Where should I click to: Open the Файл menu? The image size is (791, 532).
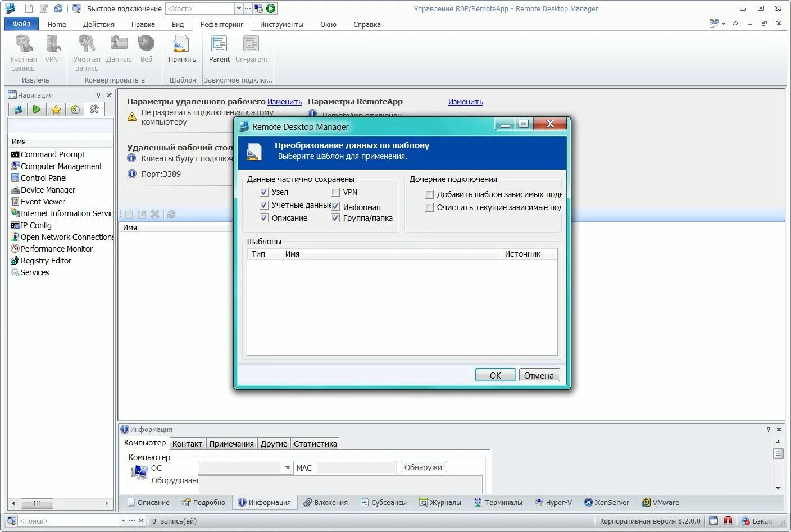pyautogui.click(x=21, y=24)
